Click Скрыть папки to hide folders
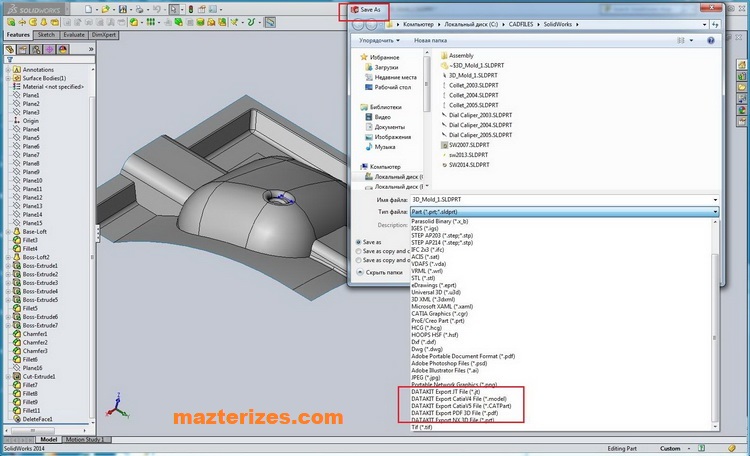The width and height of the screenshot is (750, 456). pos(381,272)
